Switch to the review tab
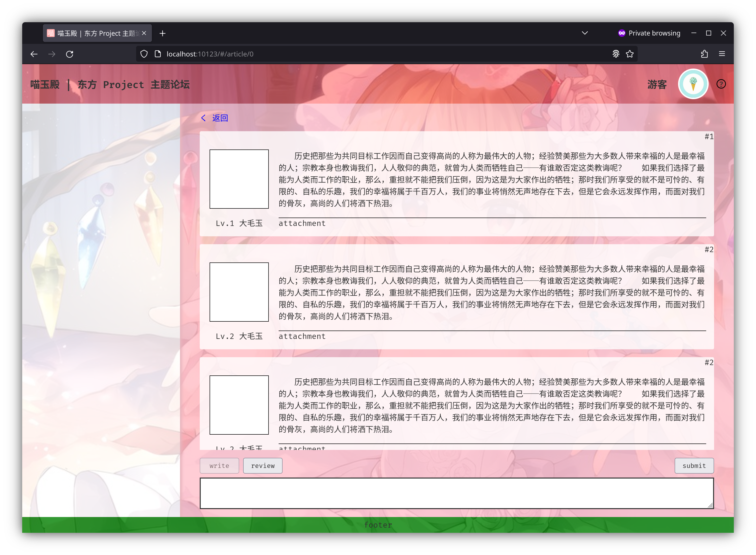The image size is (756, 555). [263, 466]
